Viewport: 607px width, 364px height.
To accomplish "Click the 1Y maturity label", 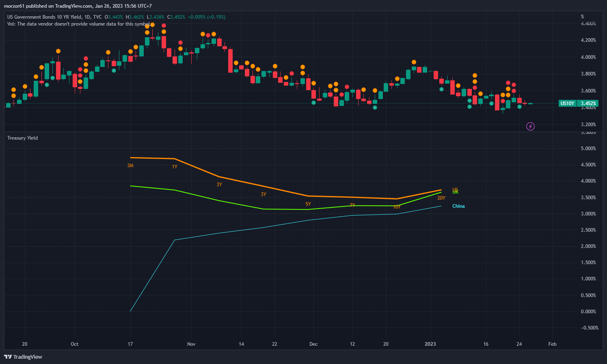I will 175,167.
